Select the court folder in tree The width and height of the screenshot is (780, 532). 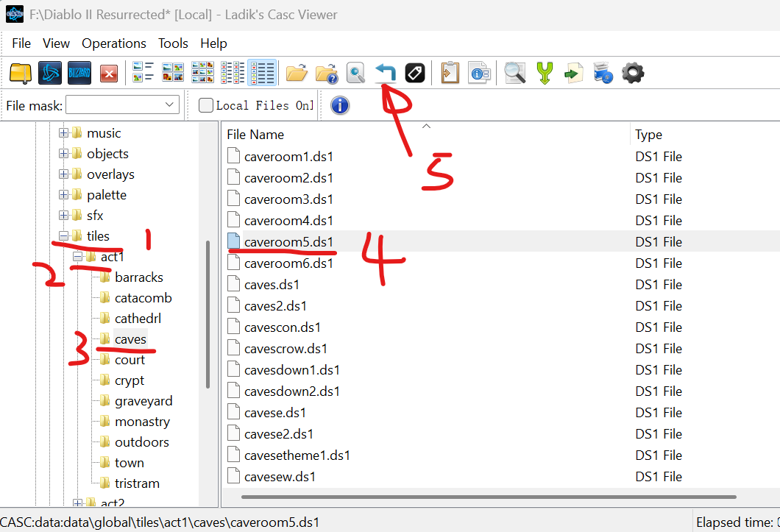click(x=130, y=360)
